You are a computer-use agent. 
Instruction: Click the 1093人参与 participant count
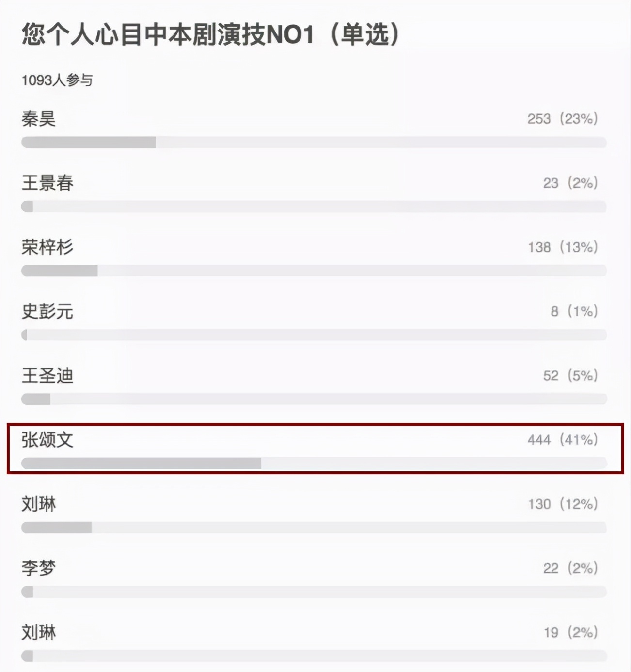pos(57,80)
